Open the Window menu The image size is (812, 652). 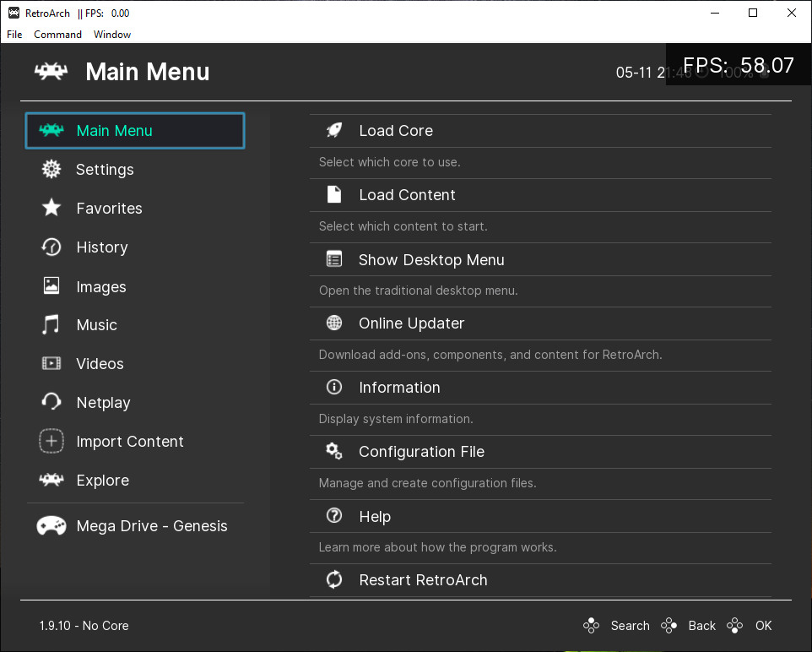(112, 35)
